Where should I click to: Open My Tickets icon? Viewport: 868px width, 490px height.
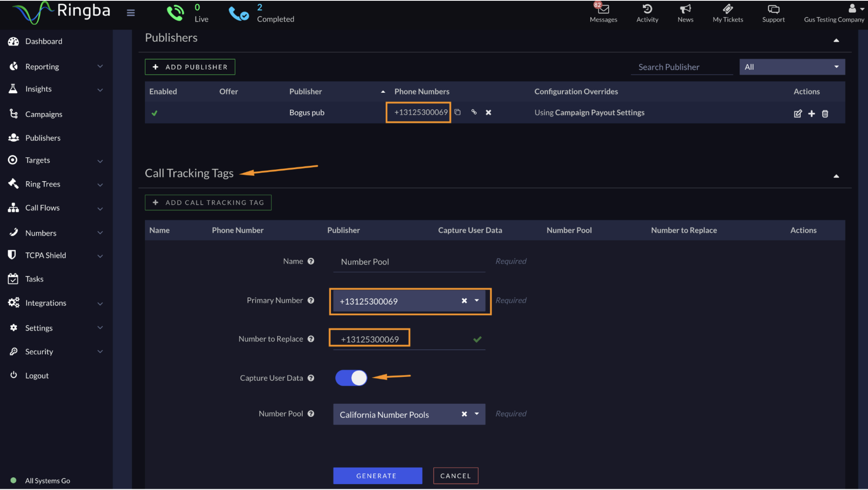(727, 9)
